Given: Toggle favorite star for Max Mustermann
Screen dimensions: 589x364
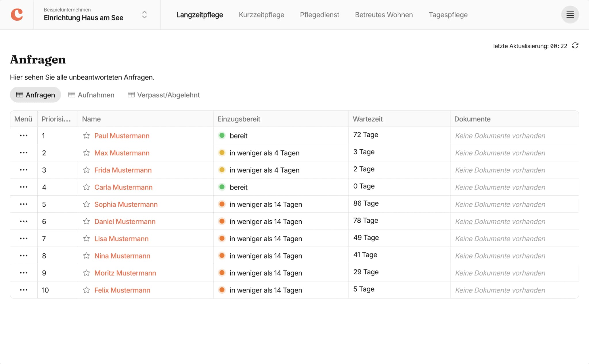Looking at the screenshot, I should [86, 153].
